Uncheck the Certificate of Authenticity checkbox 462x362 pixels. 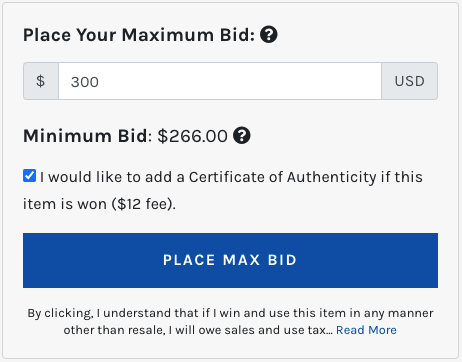[30, 176]
